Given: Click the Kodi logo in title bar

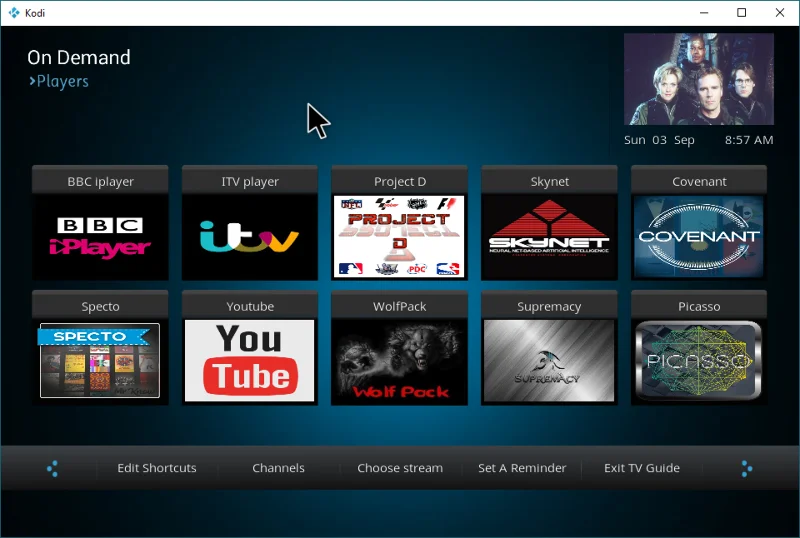Looking at the screenshot, I should (14, 13).
